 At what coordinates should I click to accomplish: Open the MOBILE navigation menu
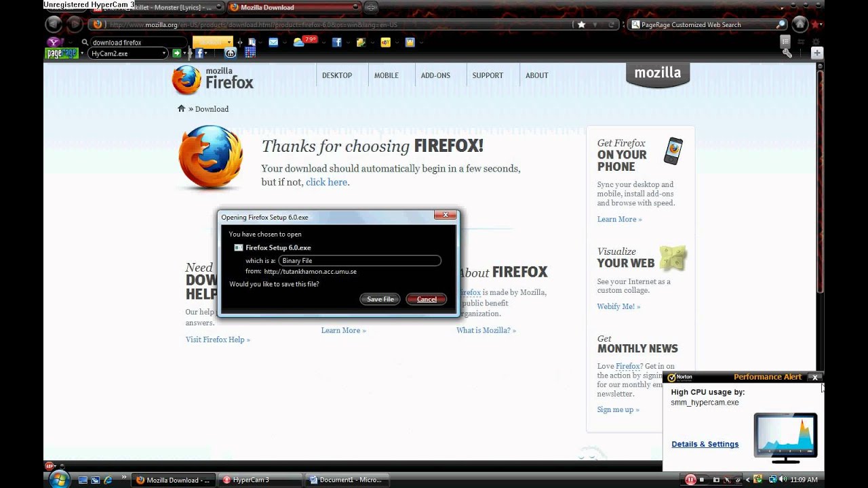pyautogui.click(x=387, y=75)
